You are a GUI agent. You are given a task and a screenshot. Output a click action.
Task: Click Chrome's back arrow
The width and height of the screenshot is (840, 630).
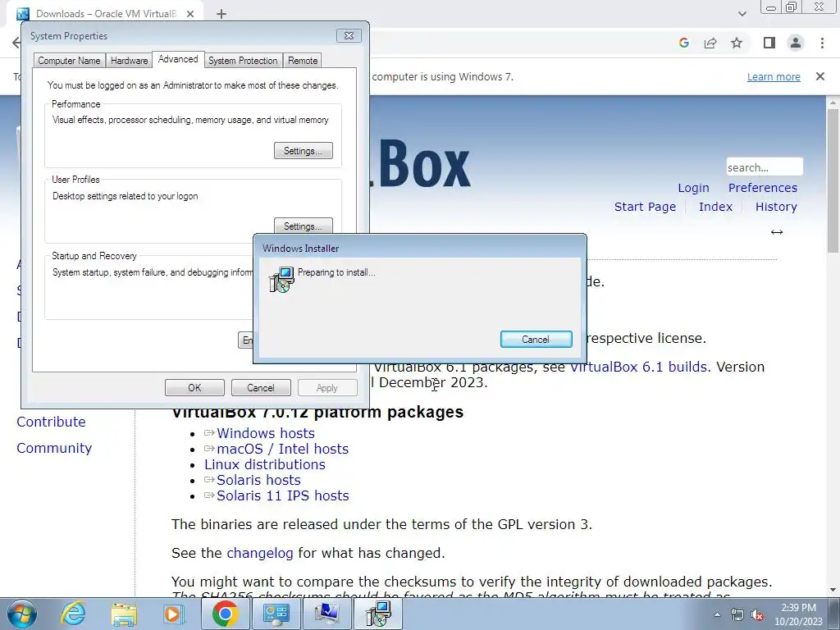[16, 43]
